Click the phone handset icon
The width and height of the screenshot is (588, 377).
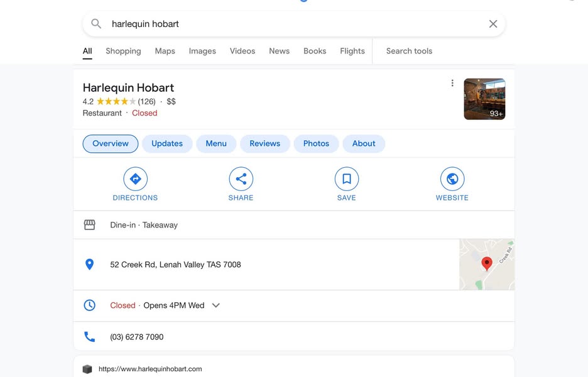(89, 337)
